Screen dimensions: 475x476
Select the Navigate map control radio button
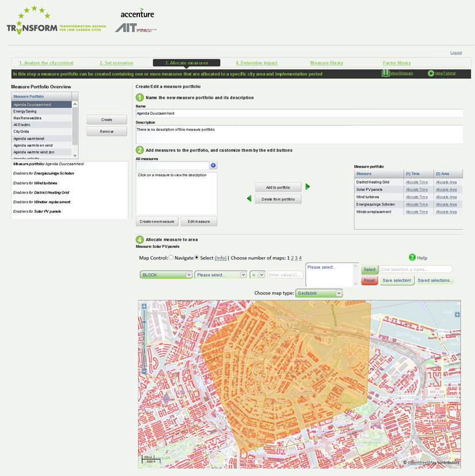(x=171, y=258)
